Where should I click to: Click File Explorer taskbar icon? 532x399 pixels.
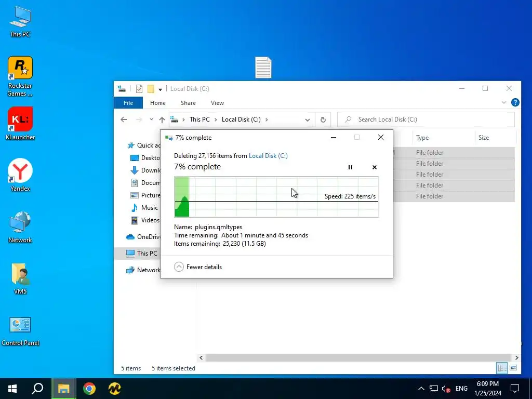63,389
